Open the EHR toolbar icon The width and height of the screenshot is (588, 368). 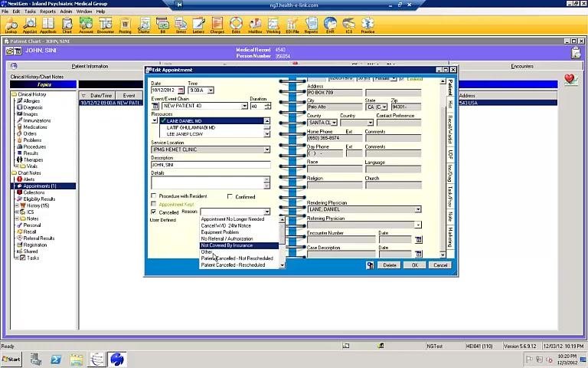331,25
